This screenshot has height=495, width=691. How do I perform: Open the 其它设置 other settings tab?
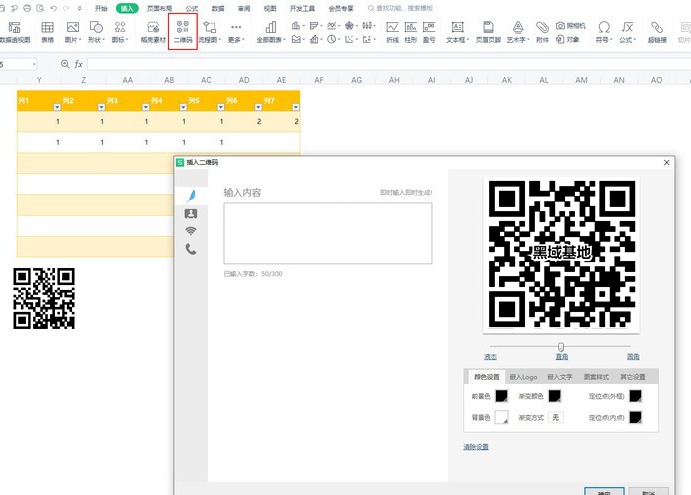(x=633, y=377)
